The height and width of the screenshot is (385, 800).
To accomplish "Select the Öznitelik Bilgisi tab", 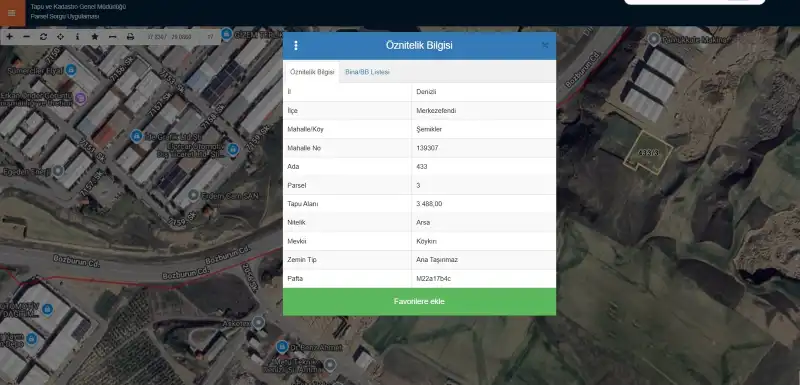I will [312, 72].
